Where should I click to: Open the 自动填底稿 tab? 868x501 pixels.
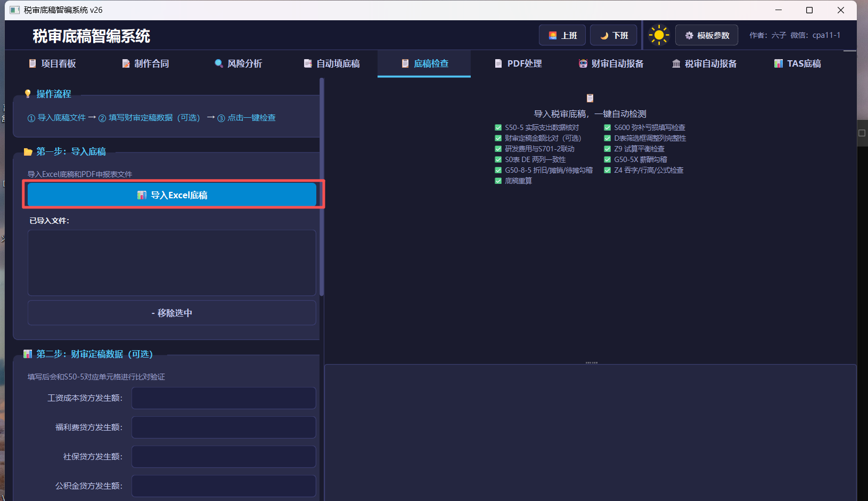(x=331, y=63)
